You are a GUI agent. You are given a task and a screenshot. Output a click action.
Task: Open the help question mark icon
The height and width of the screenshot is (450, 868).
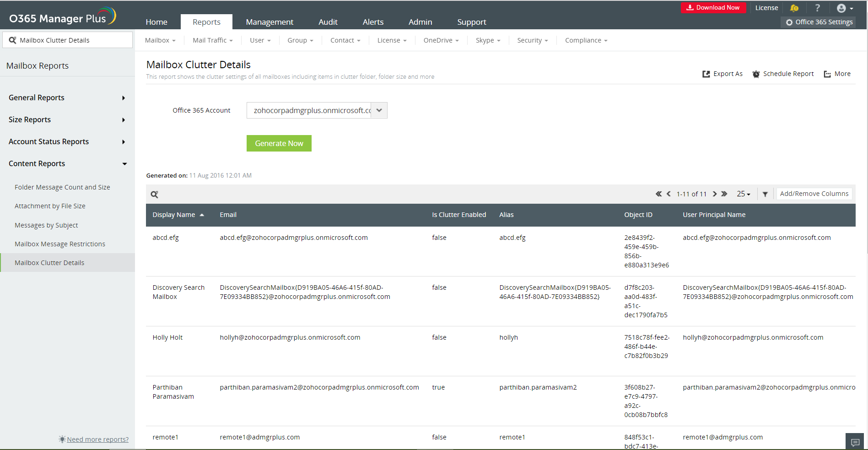click(817, 8)
